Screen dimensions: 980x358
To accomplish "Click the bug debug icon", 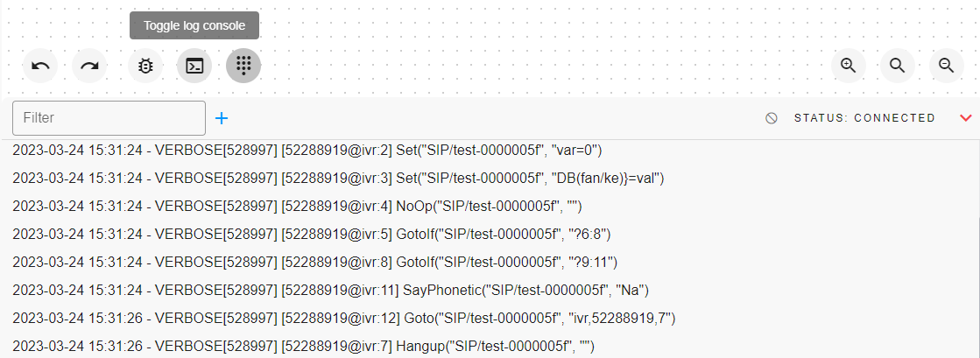I will click(145, 66).
